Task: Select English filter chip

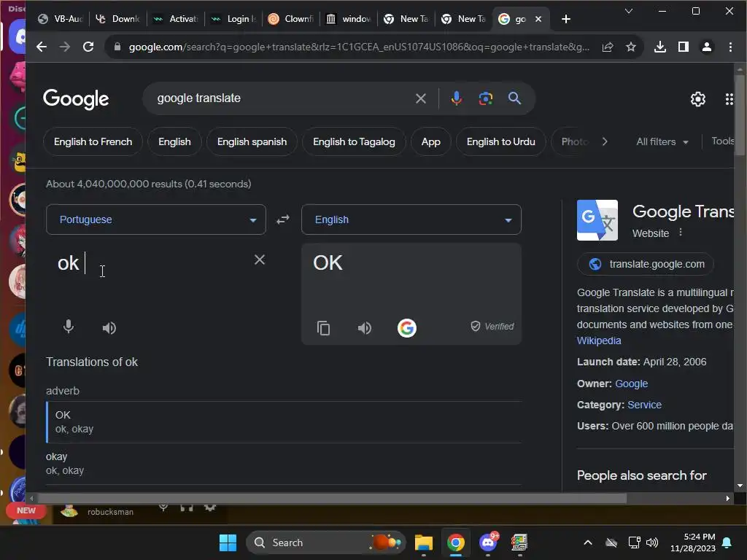Action: pyautogui.click(x=174, y=142)
